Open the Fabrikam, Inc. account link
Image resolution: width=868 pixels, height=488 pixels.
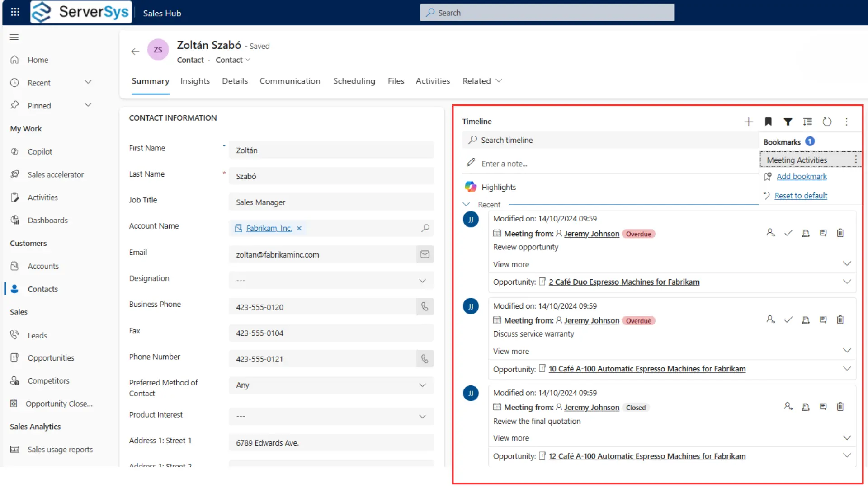tap(269, 229)
